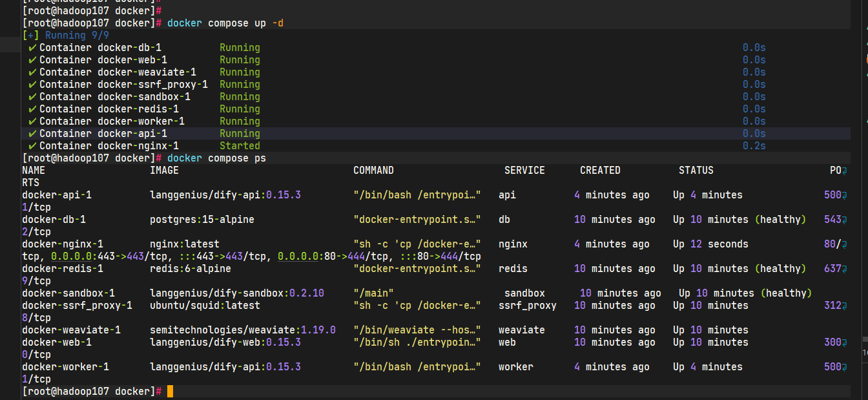This screenshot has height=400, width=868.
Task: Click the STATUS column header
Action: (x=696, y=171)
